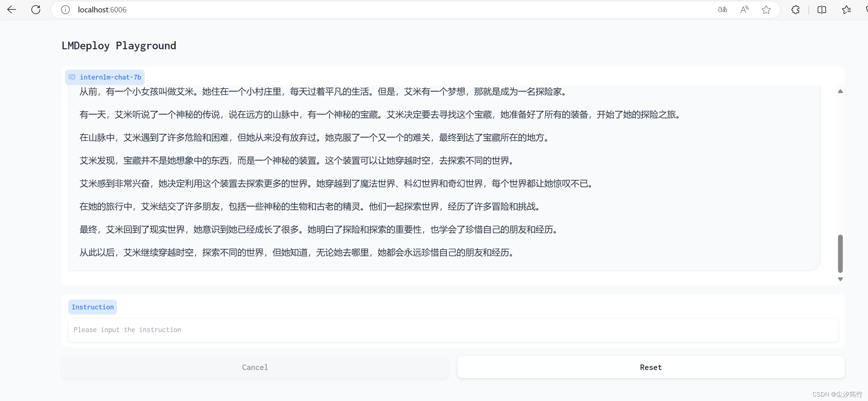
Task: Open the translate page icon
Action: 722,10
